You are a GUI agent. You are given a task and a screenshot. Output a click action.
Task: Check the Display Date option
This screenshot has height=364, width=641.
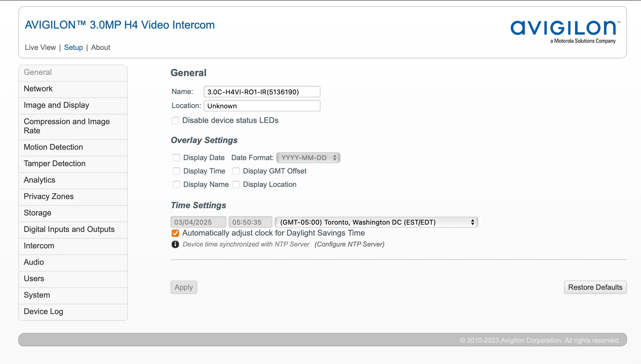[177, 158]
